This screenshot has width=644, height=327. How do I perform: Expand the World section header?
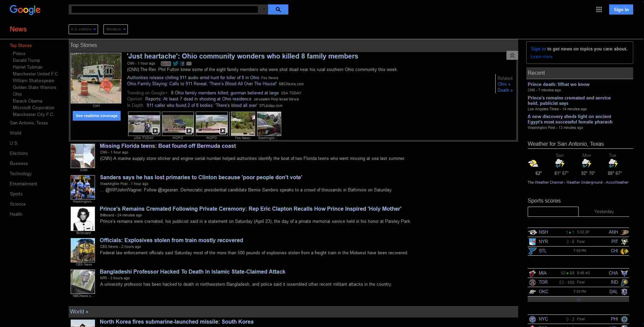79,312
